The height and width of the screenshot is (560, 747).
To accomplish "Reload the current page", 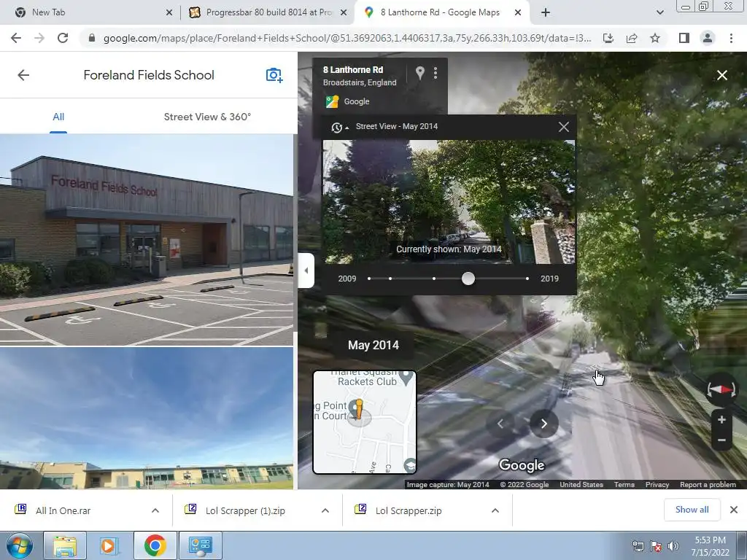I will pos(63,38).
